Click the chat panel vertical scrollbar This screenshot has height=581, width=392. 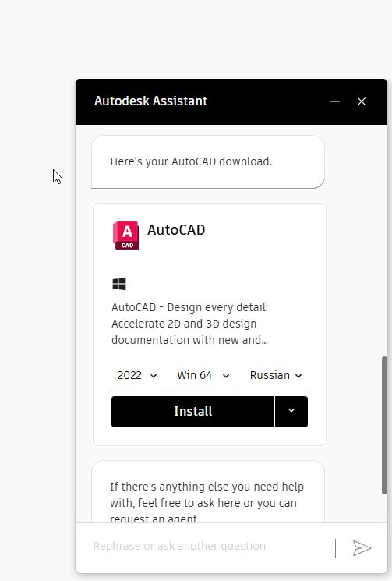click(x=384, y=425)
